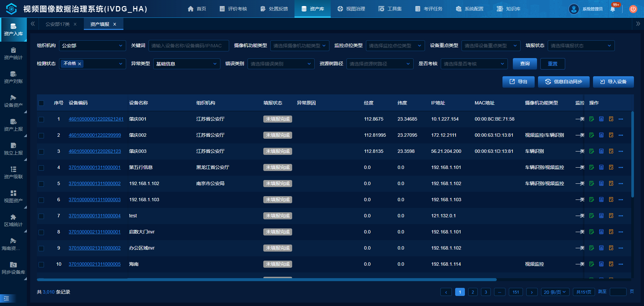Viewport: 644px width, 306px height.
Task: Open the 20 条/页 page size dropdown
Action: (x=555, y=292)
